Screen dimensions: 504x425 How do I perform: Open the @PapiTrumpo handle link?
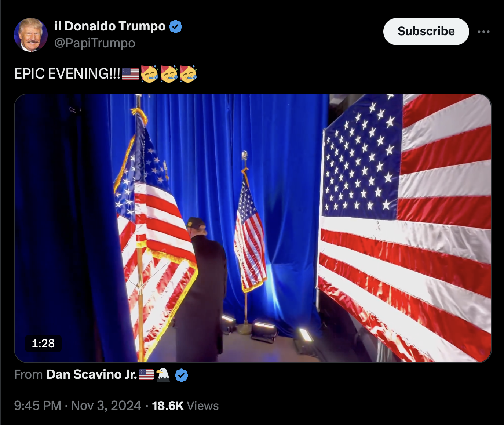pos(95,43)
